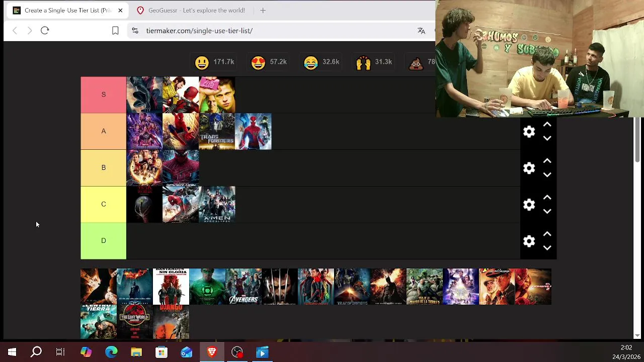This screenshot has height=362, width=644.
Task: Switch to the GeoGuessr browser tab
Action: pyautogui.click(x=191, y=10)
